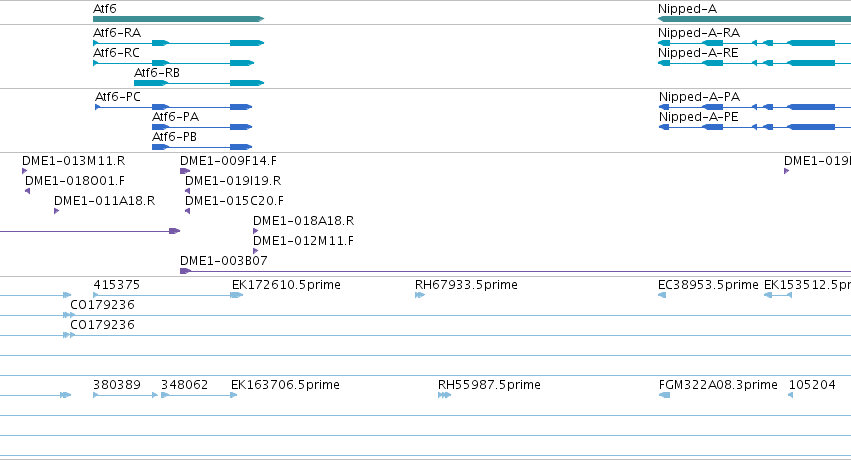Image resolution: width=851 pixels, height=460 pixels.
Task: Select the Atf6 gene label
Action: 105,9
